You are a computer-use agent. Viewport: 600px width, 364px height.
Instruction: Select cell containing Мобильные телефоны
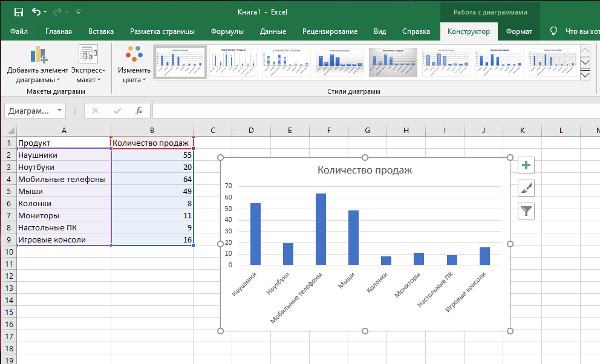point(62,179)
